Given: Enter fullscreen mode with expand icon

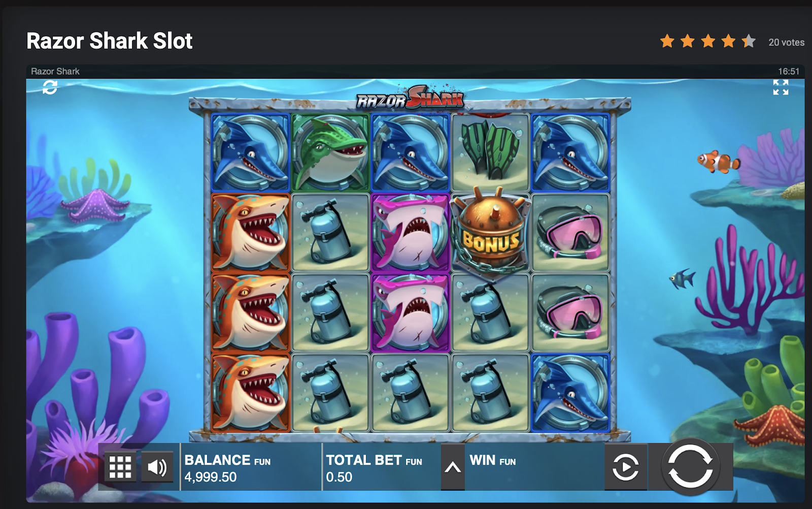Looking at the screenshot, I should coord(781,87).
